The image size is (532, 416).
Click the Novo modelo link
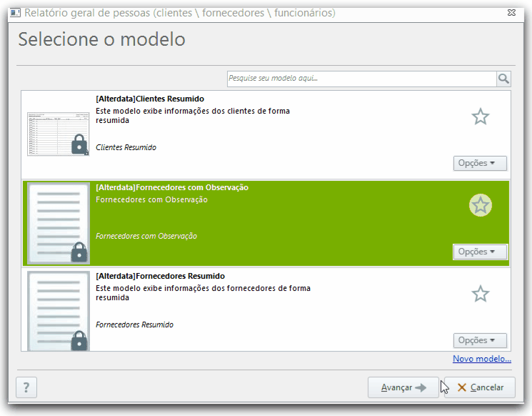[482, 359]
